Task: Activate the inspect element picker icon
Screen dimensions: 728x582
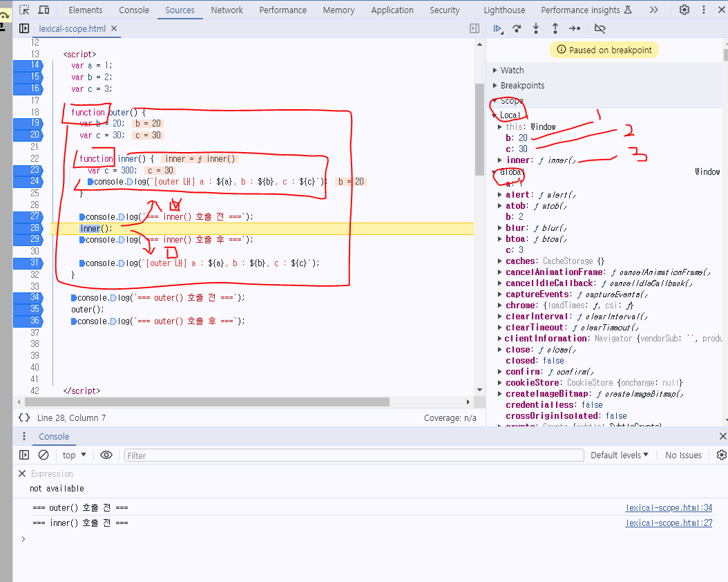Action: pos(24,10)
